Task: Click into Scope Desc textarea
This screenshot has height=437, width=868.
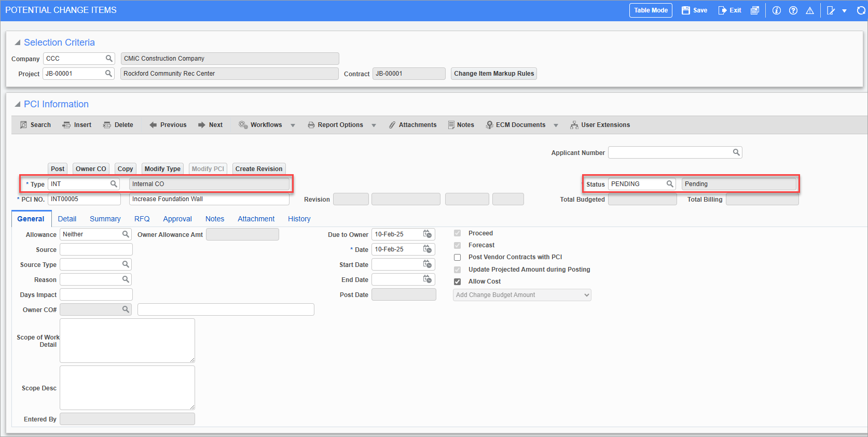Action: point(127,388)
